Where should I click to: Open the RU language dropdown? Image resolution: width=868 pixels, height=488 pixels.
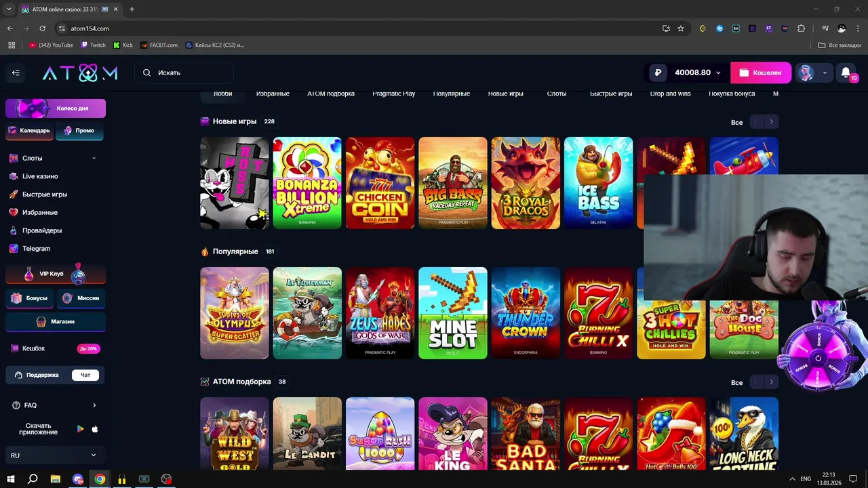pyautogui.click(x=54, y=455)
